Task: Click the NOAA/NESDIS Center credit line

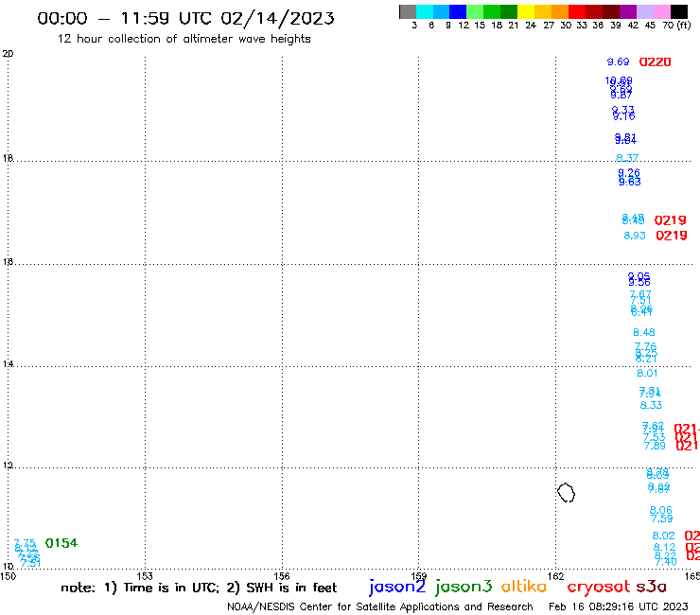Action: (380, 606)
